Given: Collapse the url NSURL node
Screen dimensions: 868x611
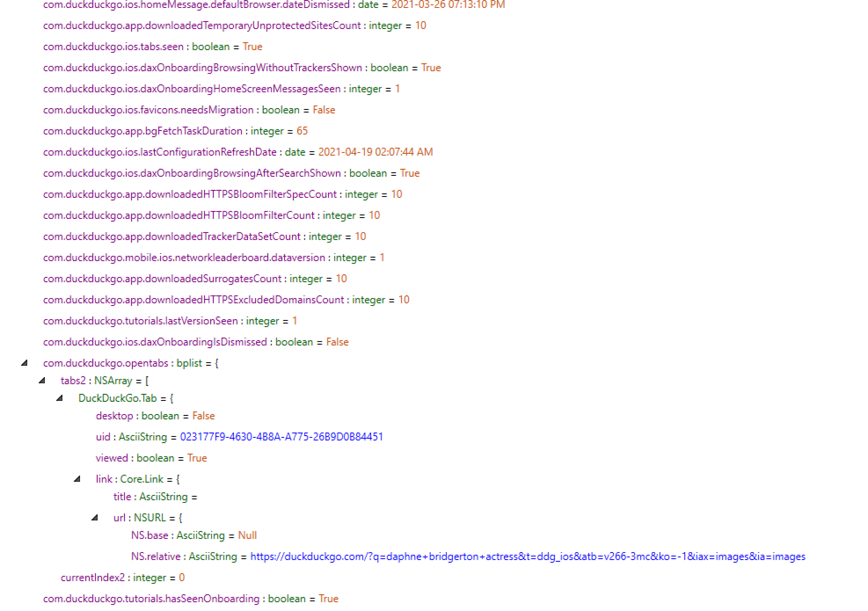Looking at the screenshot, I should tap(95, 518).
